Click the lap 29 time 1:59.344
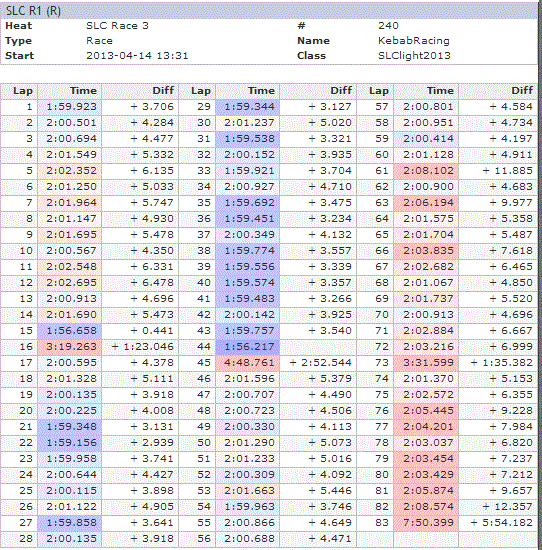 pyautogui.click(x=249, y=107)
